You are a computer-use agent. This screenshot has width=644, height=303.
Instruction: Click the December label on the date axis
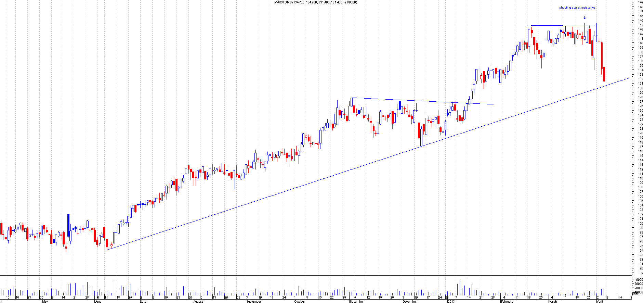click(409, 301)
